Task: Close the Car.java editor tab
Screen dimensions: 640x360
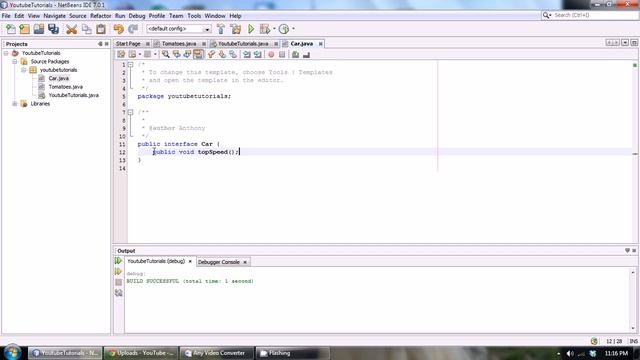Action: tap(320, 44)
